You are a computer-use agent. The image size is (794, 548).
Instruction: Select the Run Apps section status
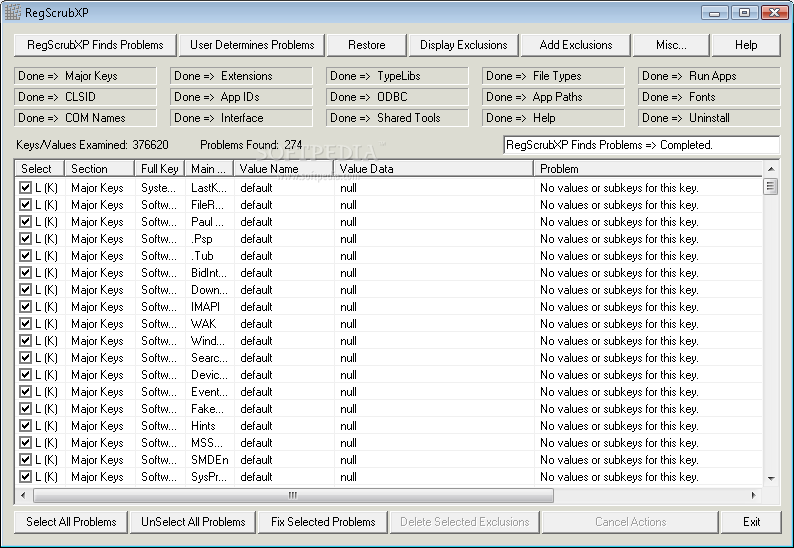click(x=709, y=76)
